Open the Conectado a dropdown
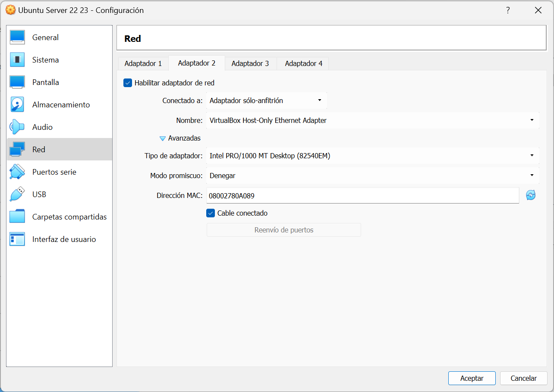This screenshot has height=392, width=554. [x=266, y=100]
